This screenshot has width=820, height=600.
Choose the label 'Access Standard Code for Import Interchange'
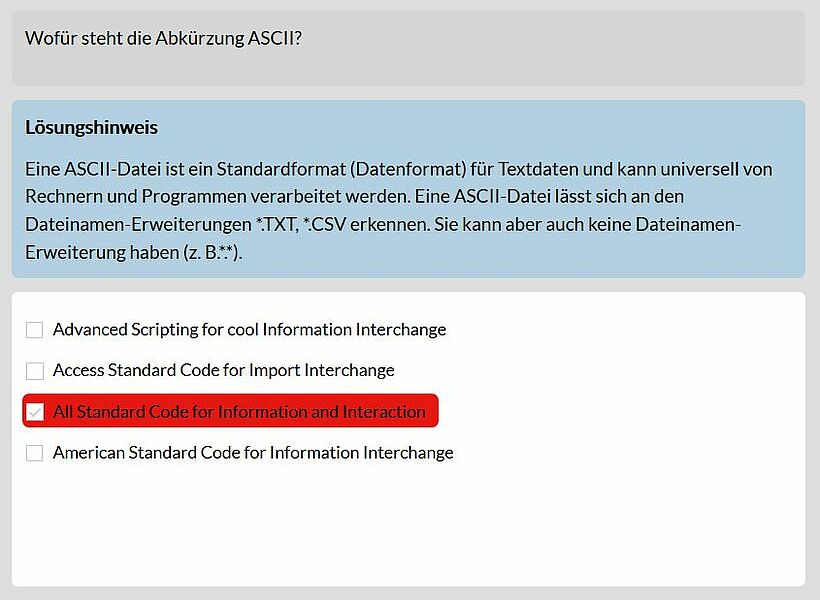point(224,370)
